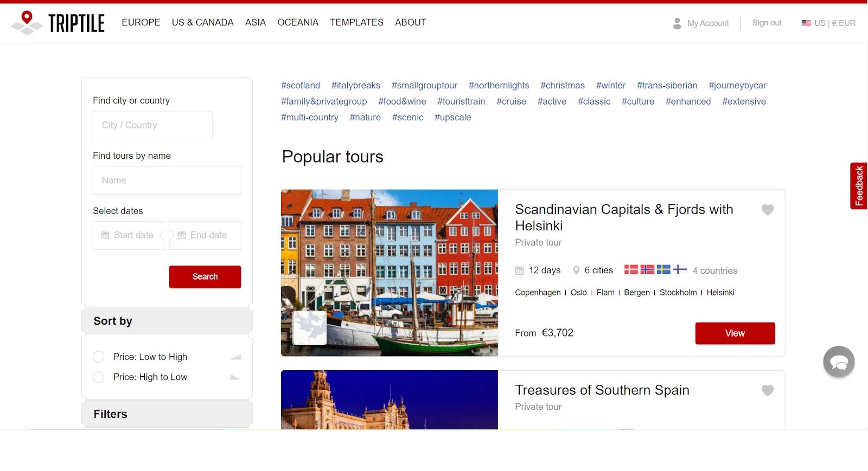868x471 pixels.
Task: Focus the City / Country field
Action: [152, 125]
